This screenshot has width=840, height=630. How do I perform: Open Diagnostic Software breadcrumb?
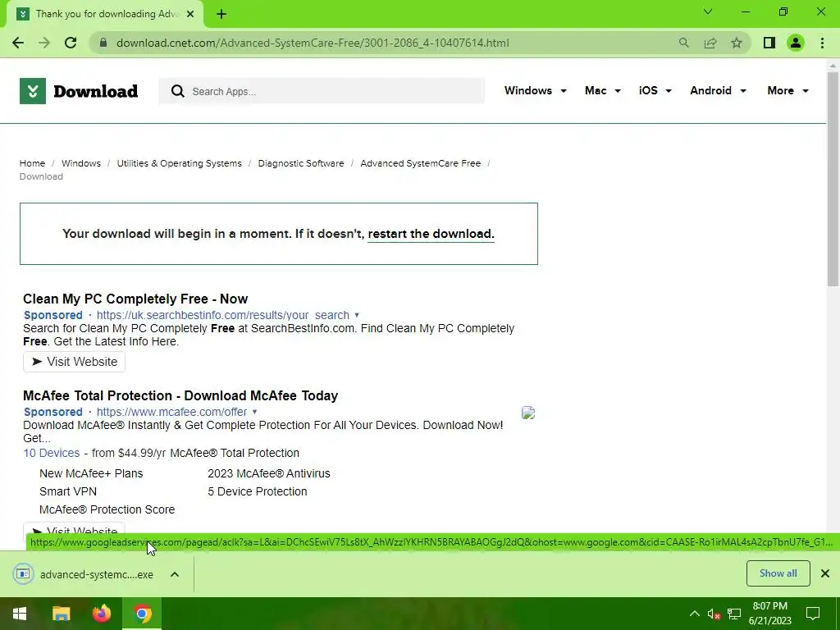click(301, 163)
